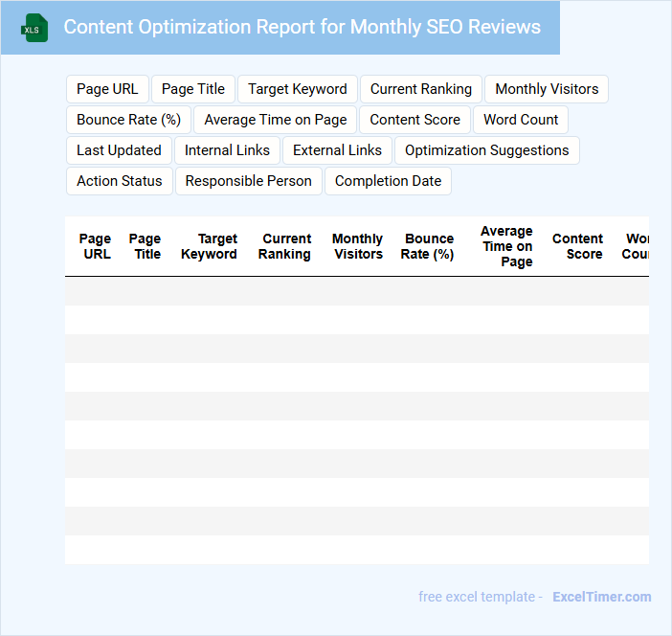Click the Average Time on Page tag
This screenshot has height=636, width=672.
click(x=276, y=120)
